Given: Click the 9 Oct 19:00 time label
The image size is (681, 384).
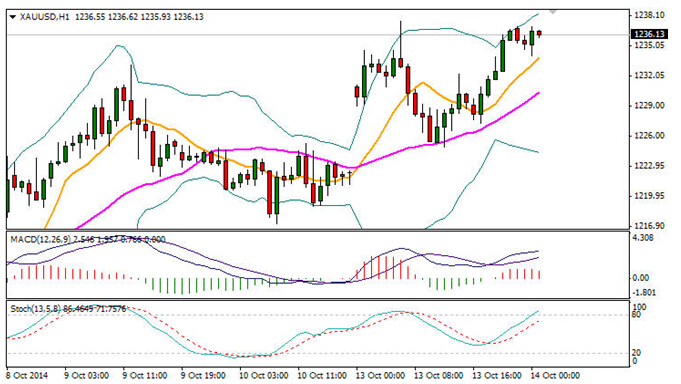Looking at the screenshot, I should (203, 375).
